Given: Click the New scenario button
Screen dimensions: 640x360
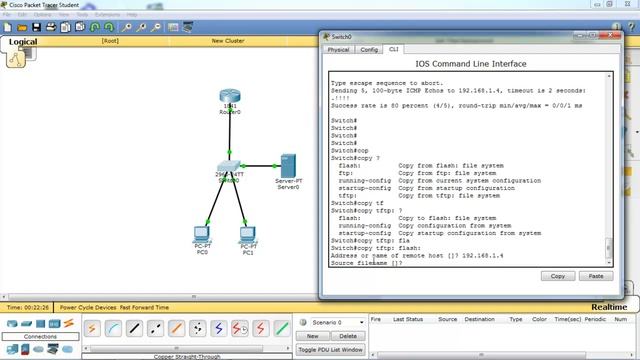Looking at the screenshot, I should pyautogui.click(x=313, y=336).
